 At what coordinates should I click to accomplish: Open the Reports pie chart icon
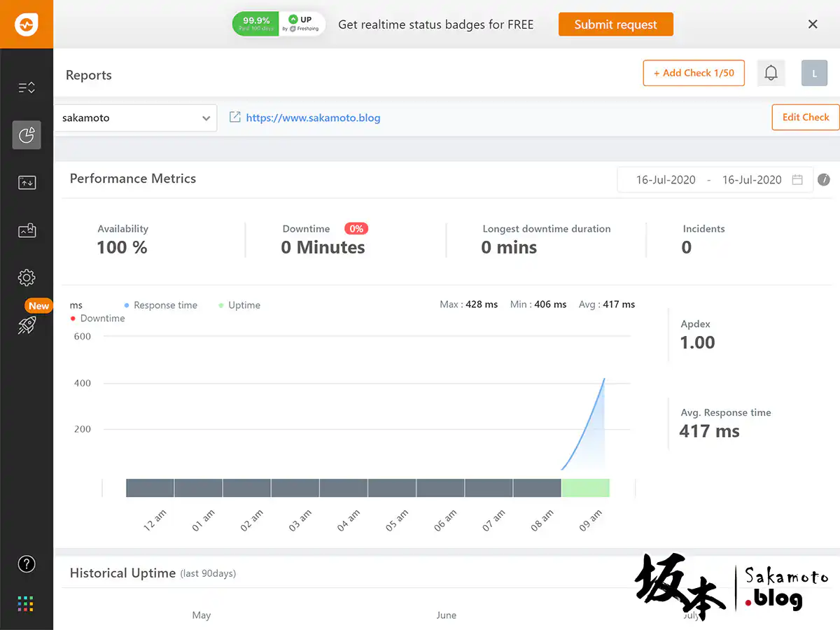coord(27,135)
